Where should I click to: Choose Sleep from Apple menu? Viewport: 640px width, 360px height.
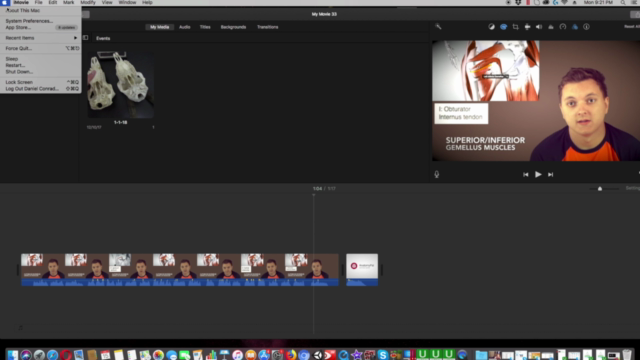[40, 59]
